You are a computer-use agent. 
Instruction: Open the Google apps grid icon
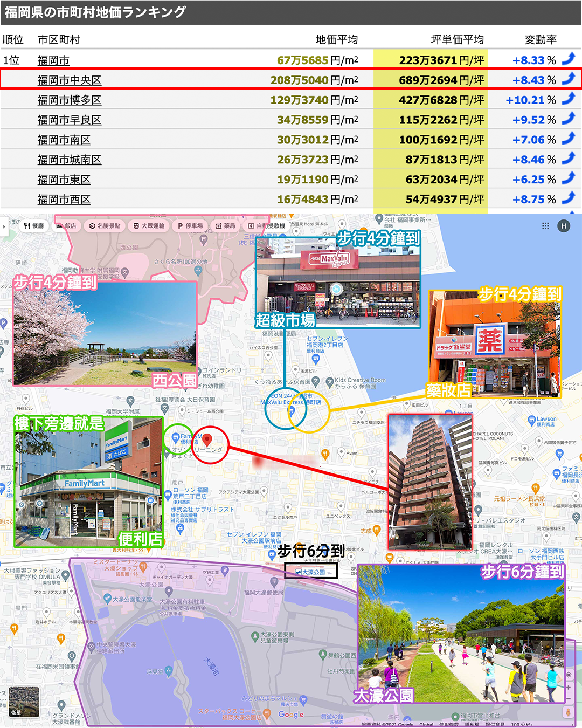[545, 226]
